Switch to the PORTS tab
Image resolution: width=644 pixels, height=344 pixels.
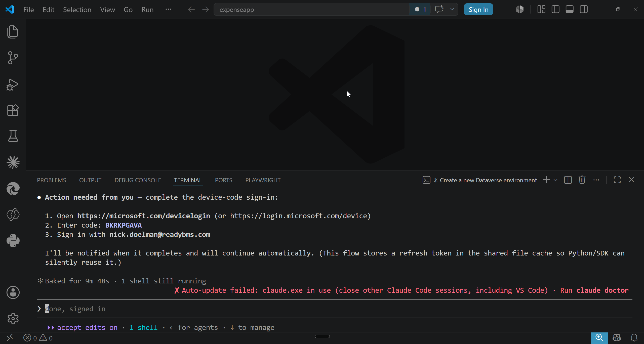223,180
